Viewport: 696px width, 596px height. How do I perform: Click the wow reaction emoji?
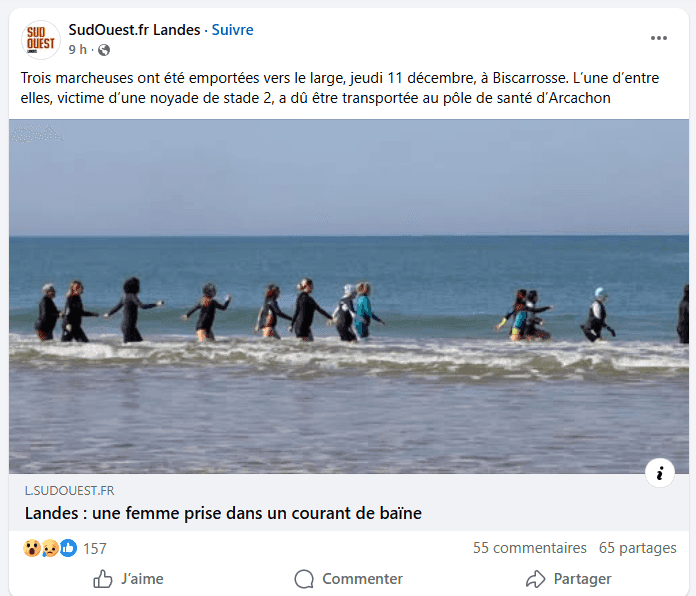click(x=32, y=548)
